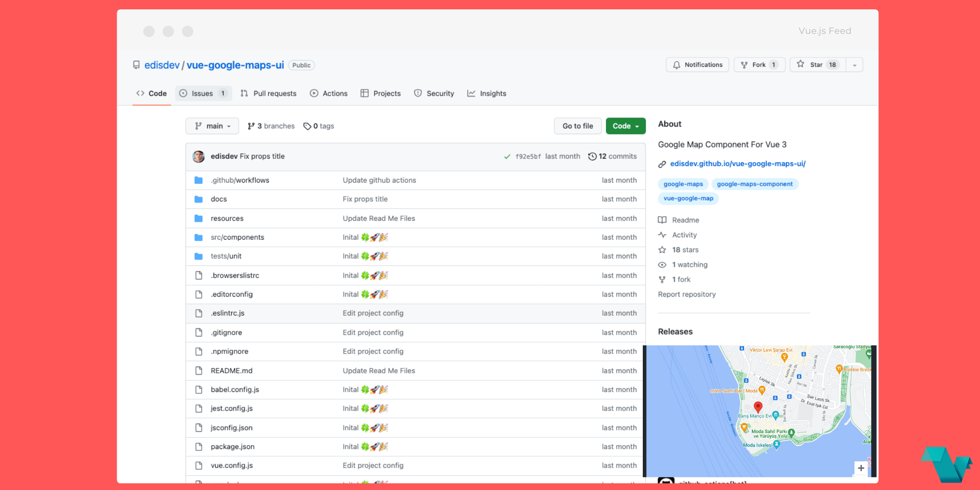Fork the repository
Screen dimensions: 980x490
759,65
